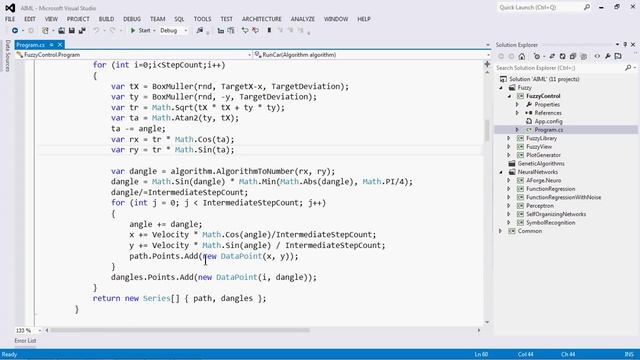Screen dimensions: 640x360
Task: Collapse the NeuralNetworks folder
Action: coord(501,172)
